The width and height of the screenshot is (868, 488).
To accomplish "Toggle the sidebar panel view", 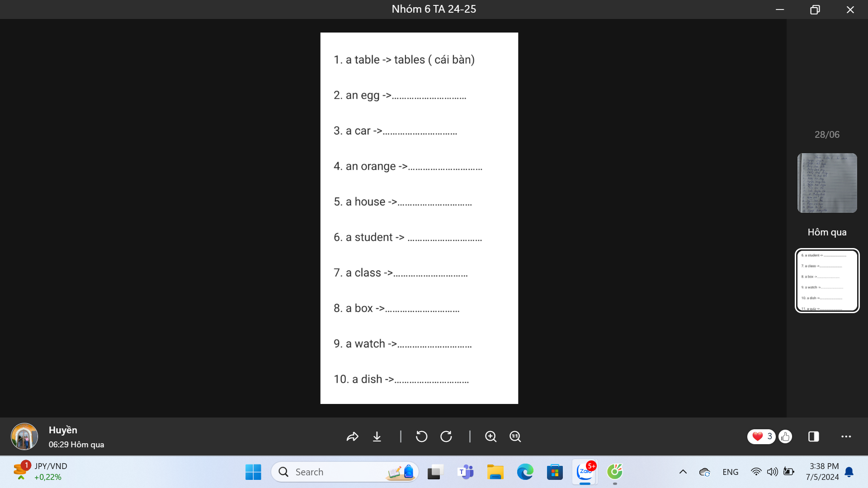I will point(813,436).
